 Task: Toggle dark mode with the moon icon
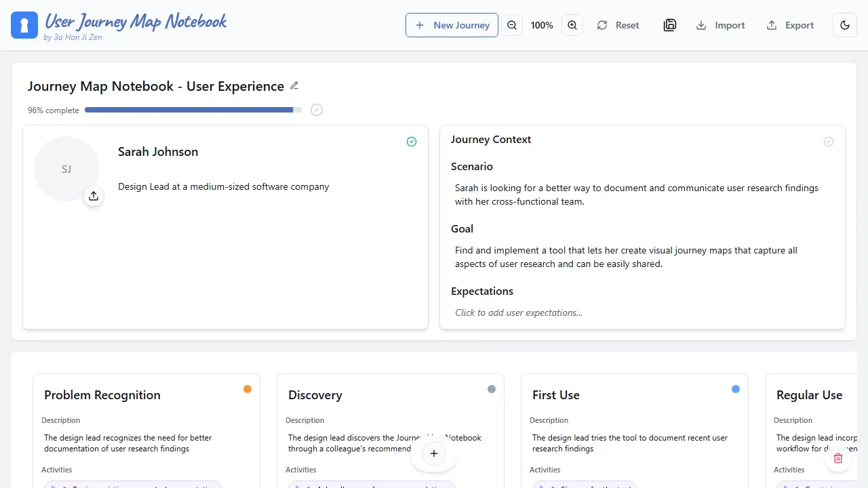point(845,25)
